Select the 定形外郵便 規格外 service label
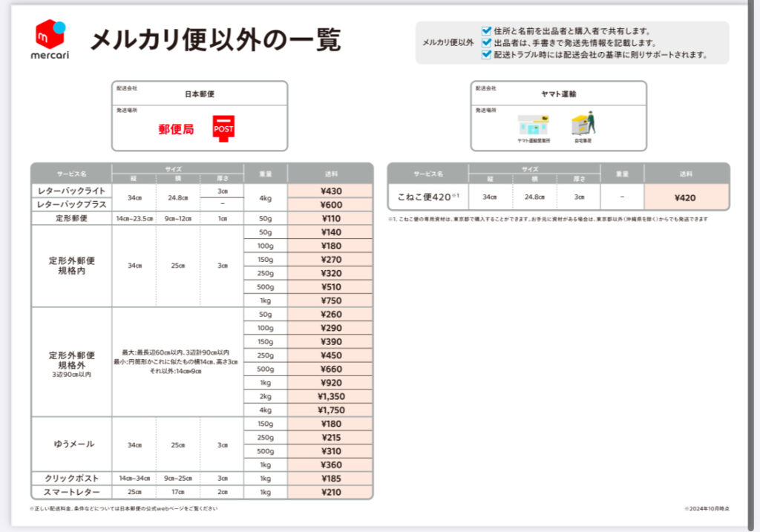The width and height of the screenshot is (760, 532). pyautogui.click(x=72, y=364)
